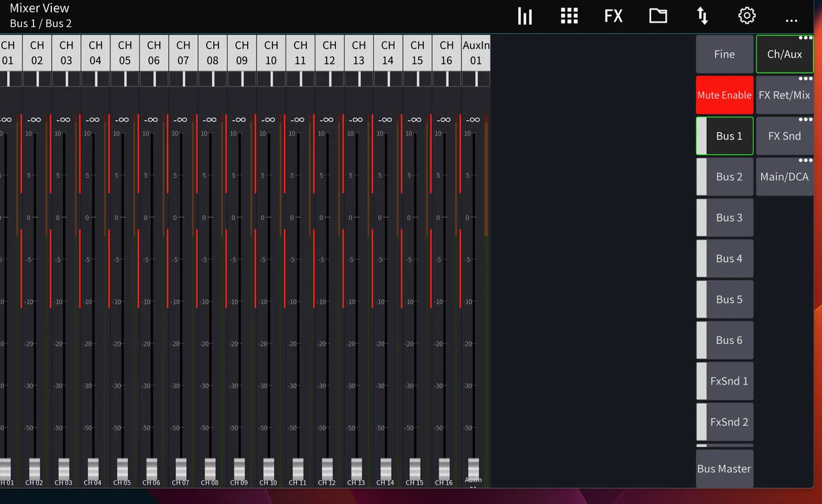
Task: Click the CH 05 fader knob
Action: click(122, 469)
